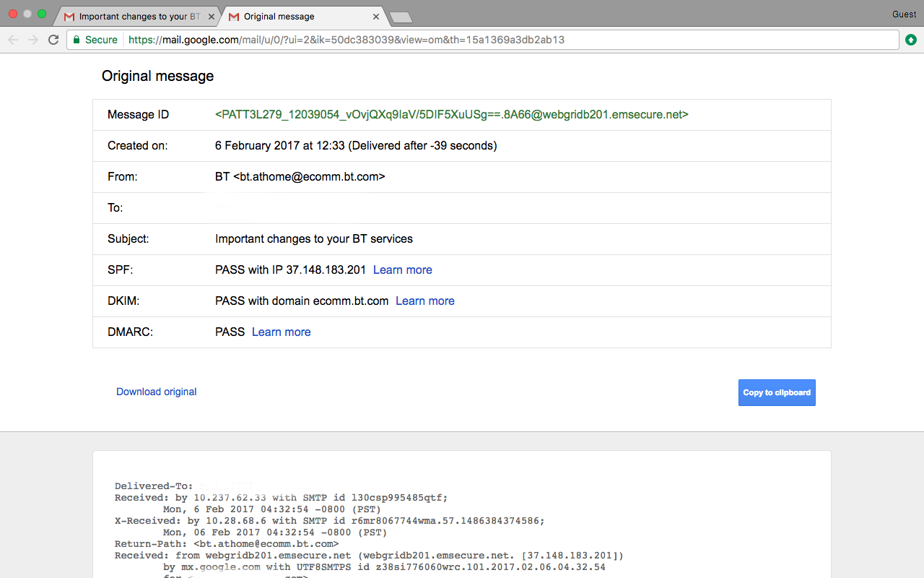This screenshot has width=924, height=578.
Task: Click the Guest profile label
Action: coord(904,14)
